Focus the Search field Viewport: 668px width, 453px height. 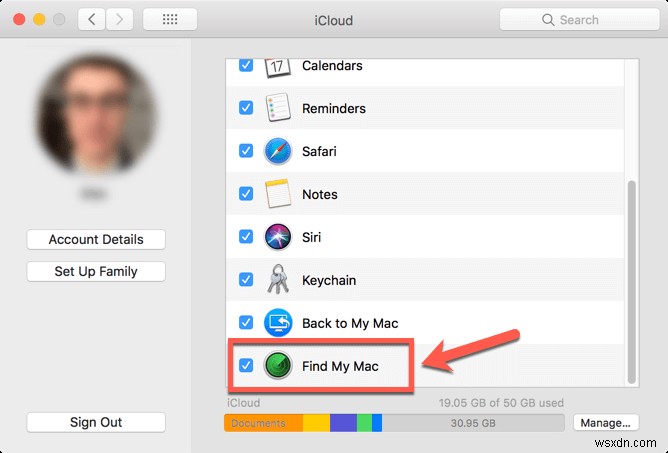click(x=579, y=20)
